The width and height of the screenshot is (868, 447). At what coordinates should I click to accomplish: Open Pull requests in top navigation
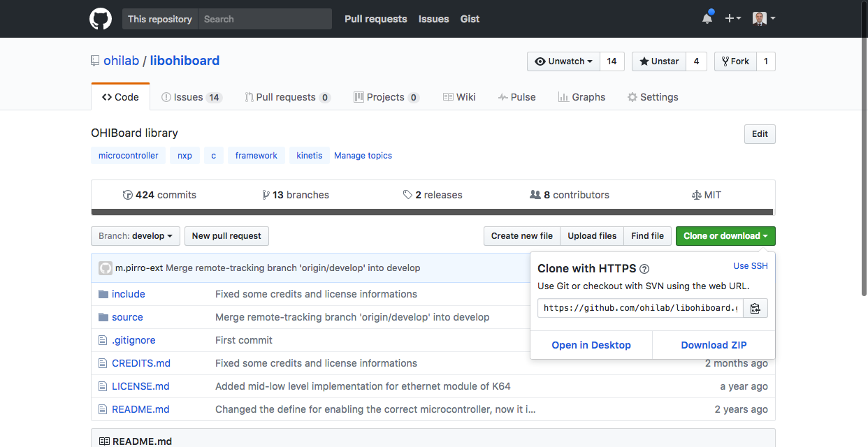[x=375, y=19]
